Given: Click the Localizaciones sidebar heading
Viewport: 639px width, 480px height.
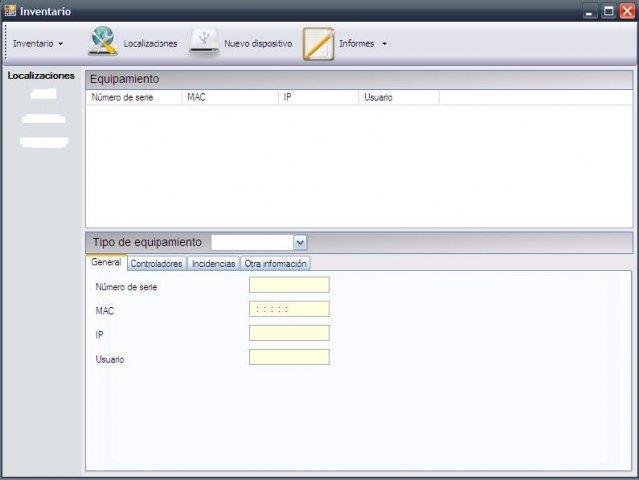Looking at the screenshot, I should (41, 75).
